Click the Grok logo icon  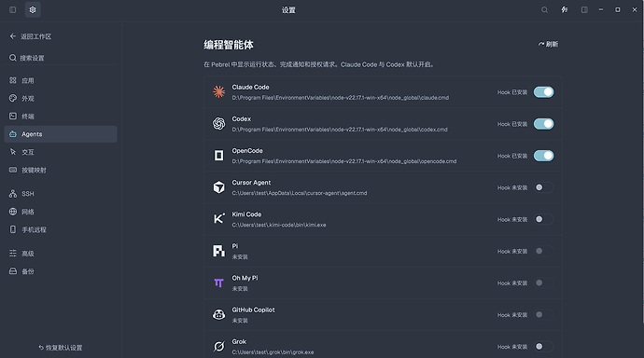tap(219, 347)
